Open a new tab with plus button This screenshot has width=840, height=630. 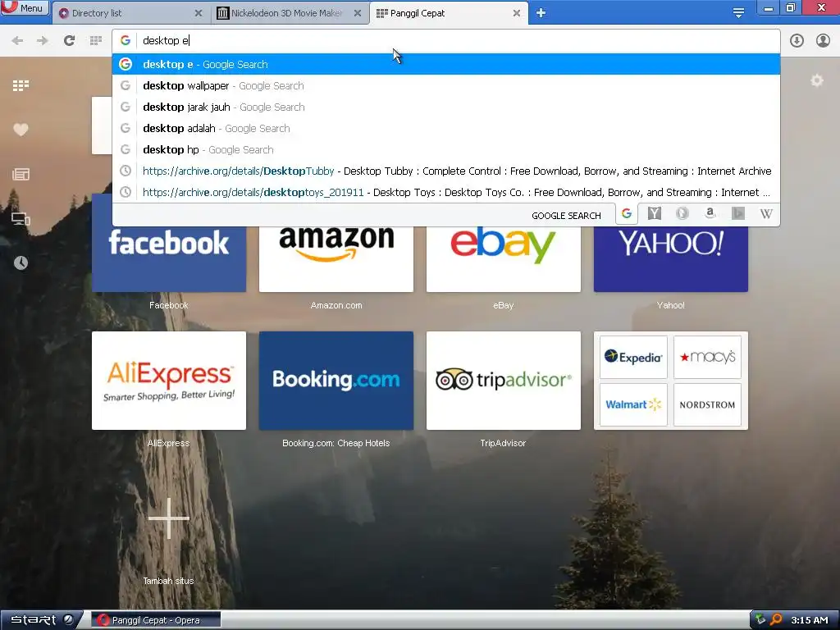pos(541,13)
